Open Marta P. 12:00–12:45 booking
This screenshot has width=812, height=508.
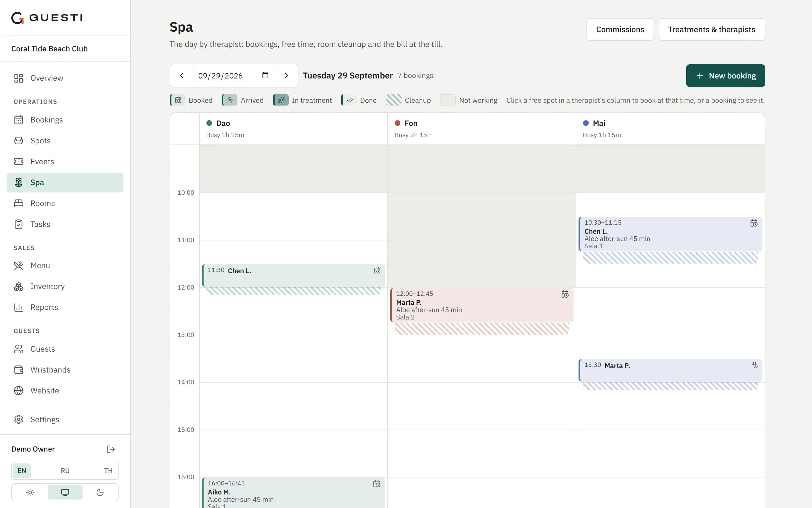click(x=482, y=305)
